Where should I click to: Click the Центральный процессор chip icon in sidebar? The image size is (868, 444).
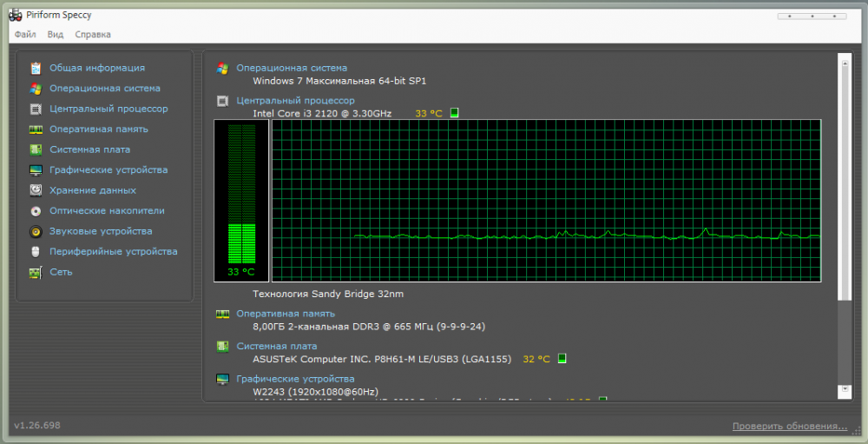pyautogui.click(x=36, y=109)
